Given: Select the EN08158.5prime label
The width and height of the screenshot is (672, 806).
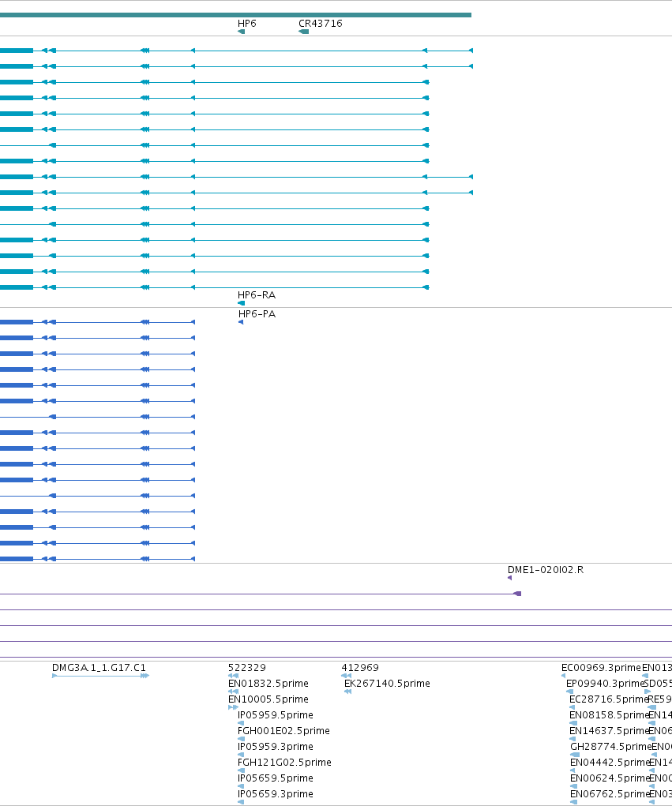Looking at the screenshot, I should pyautogui.click(x=610, y=715).
